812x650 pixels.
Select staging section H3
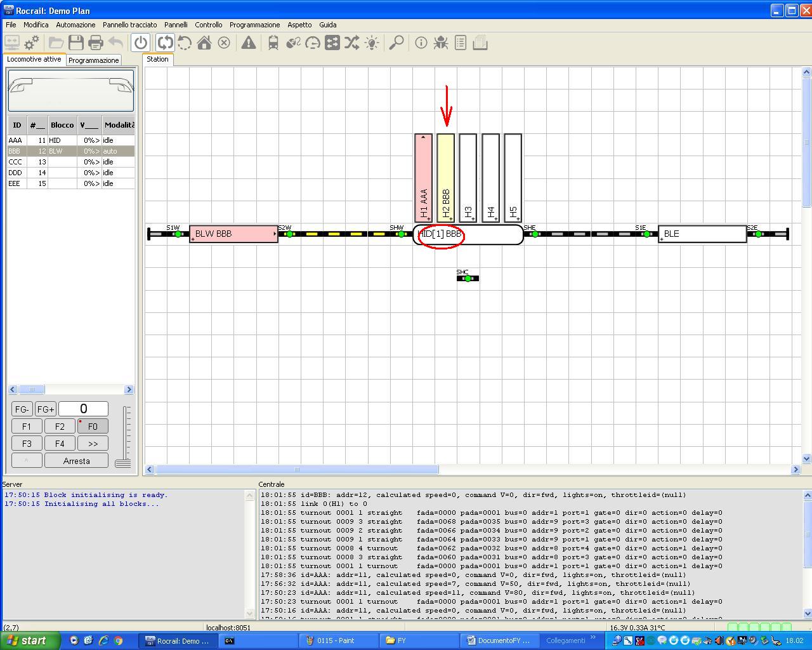click(x=468, y=178)
